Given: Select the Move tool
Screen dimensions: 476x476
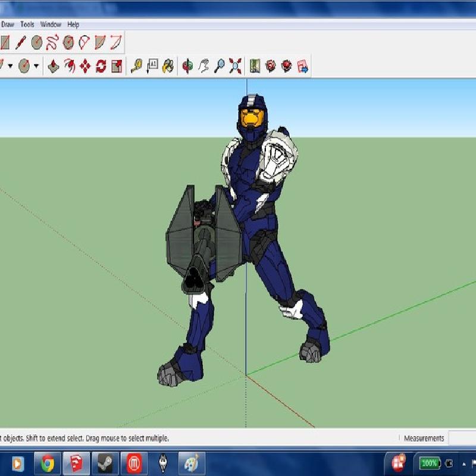Looking at the screenshot, I should 85,66.
